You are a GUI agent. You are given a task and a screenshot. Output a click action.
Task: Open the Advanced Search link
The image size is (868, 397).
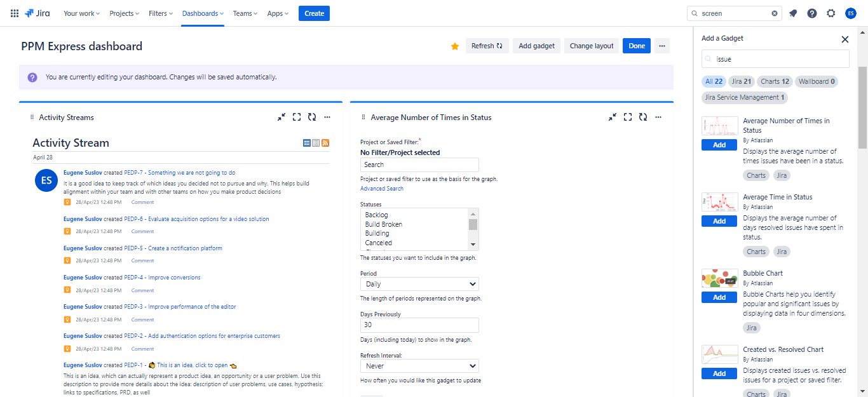[x=382, y=189]
